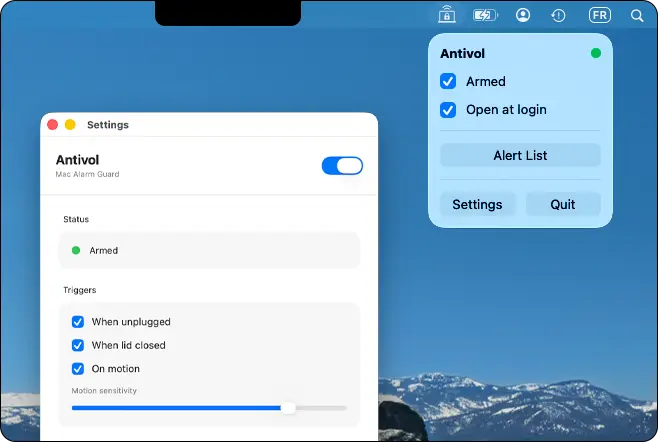Click the Armed status row in Settings

pos(209,250)
